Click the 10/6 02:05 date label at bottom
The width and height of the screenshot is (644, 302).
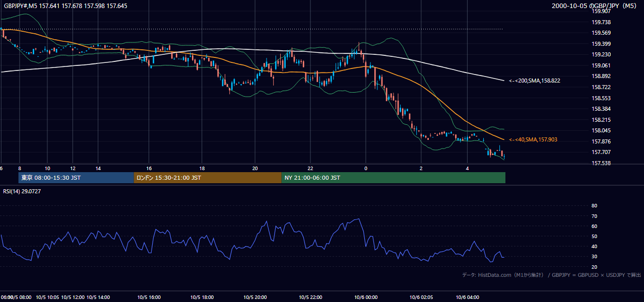421,297
